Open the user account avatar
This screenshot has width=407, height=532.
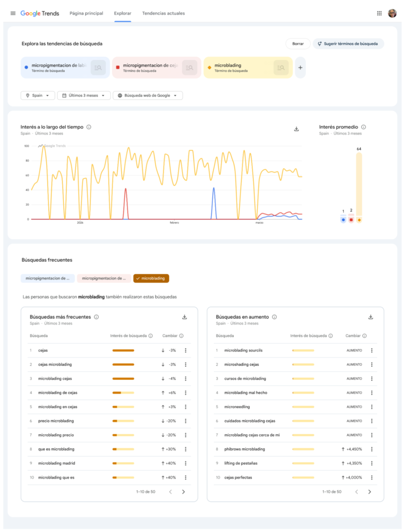[392, 13]
